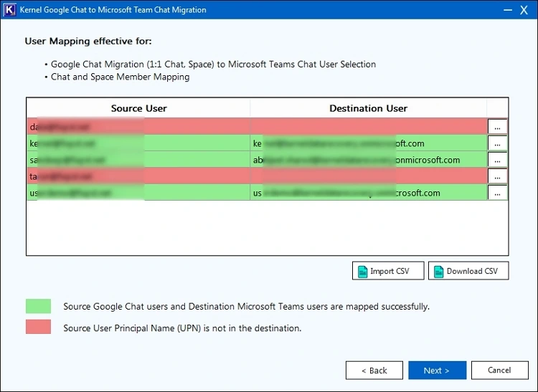538x392 pixels.
Task: Click the Destination User column header
Action: (x=368, y=108)
